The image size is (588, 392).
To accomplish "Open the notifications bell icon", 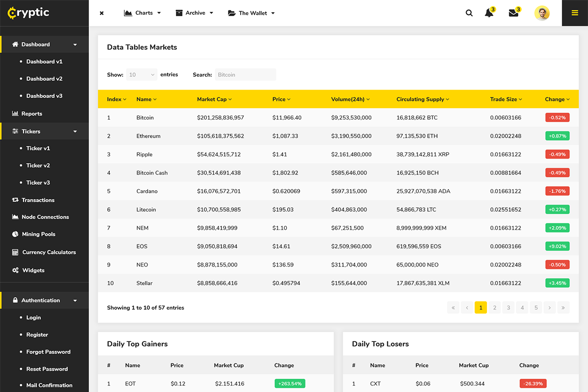I will click(x=489, y=13).
